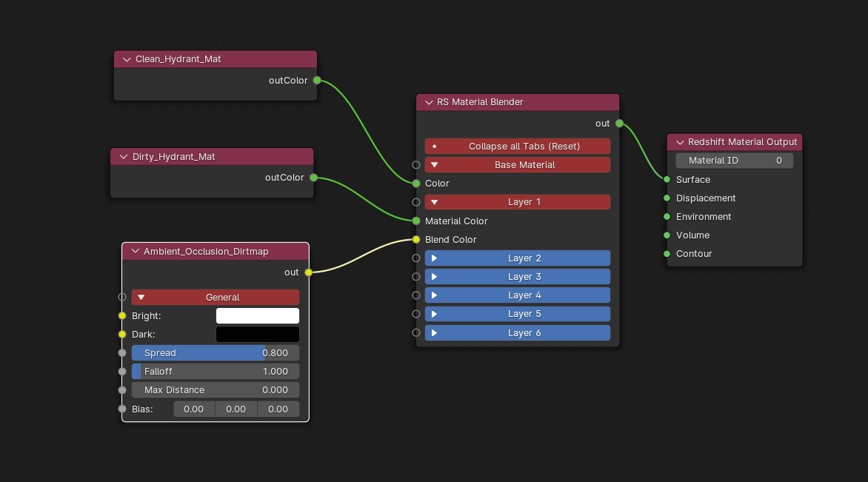The width and height of the screenshot is (868, 482).
Task: Click the yellow Blend Color input socket
Action: (x=416, y=240)
